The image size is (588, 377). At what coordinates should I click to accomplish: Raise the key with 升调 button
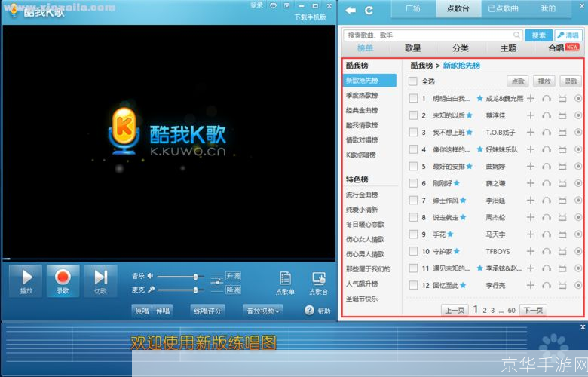point(233,276)
